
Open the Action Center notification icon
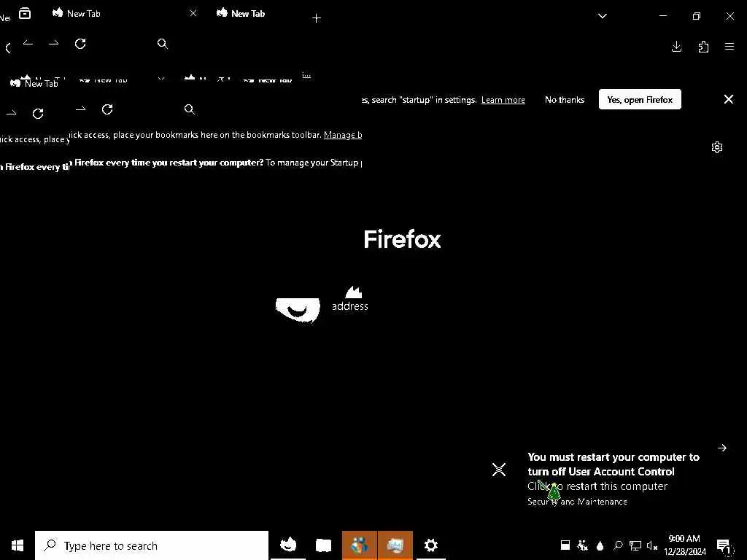click(x=724, y=545)
